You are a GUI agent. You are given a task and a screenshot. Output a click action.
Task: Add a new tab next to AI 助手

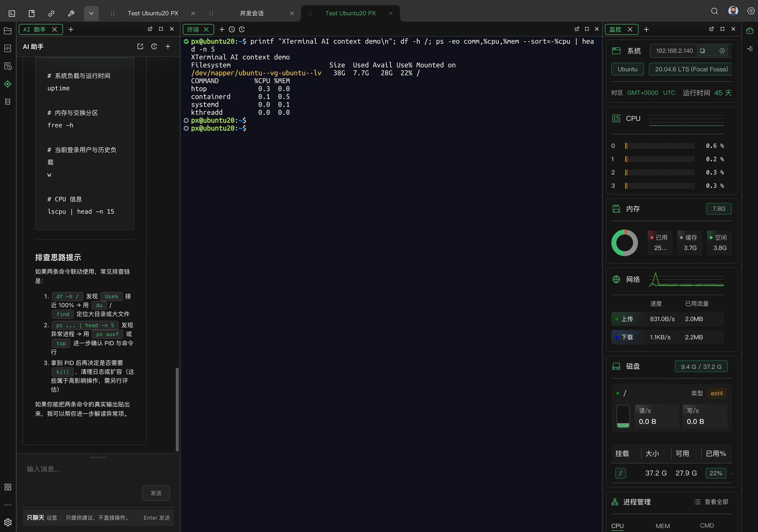(71, 29)
